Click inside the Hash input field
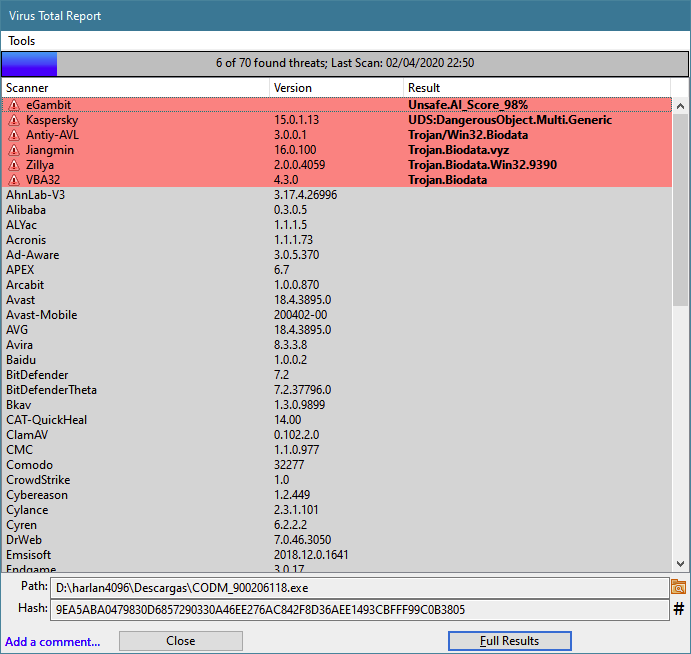 click(360, 610)
